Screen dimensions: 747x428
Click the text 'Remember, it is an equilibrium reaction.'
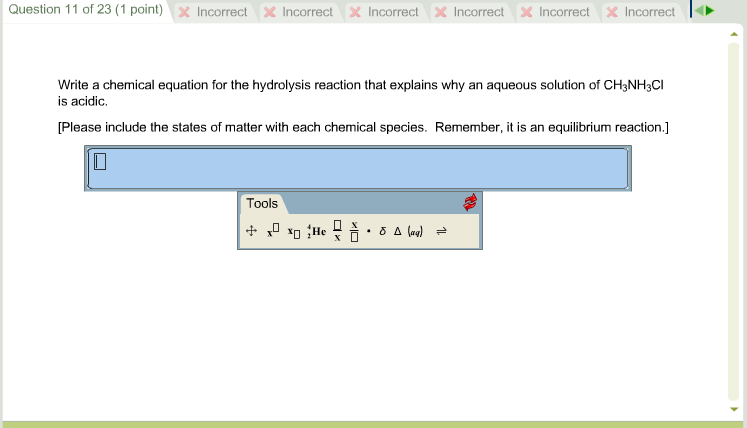pos(552,127)
